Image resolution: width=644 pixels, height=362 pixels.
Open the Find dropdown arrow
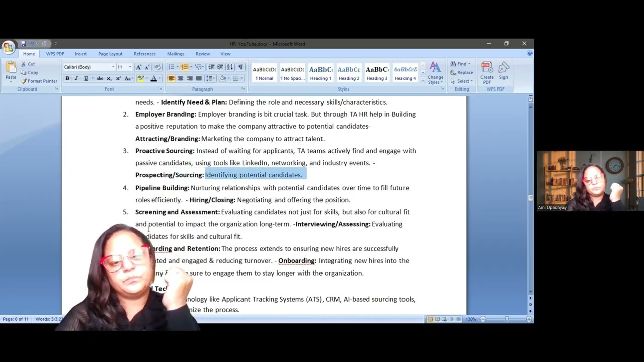(469, 64)
